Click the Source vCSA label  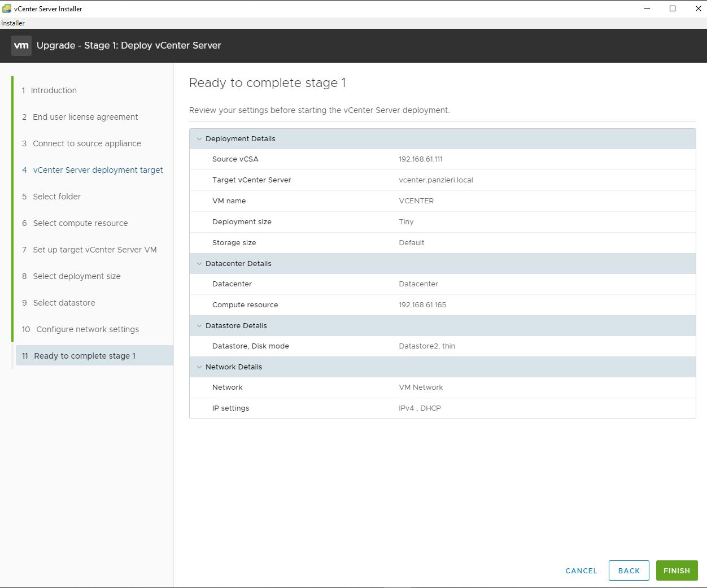[235, 159]
